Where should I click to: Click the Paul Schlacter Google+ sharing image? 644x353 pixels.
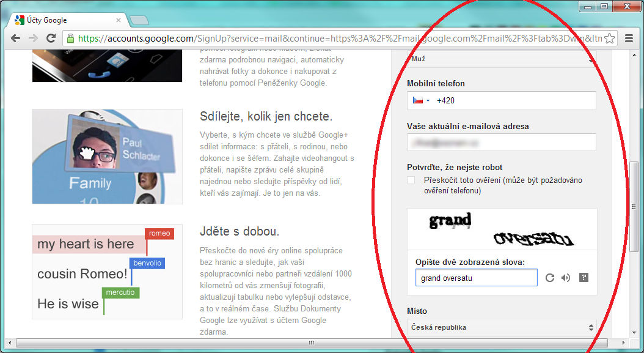107,157
